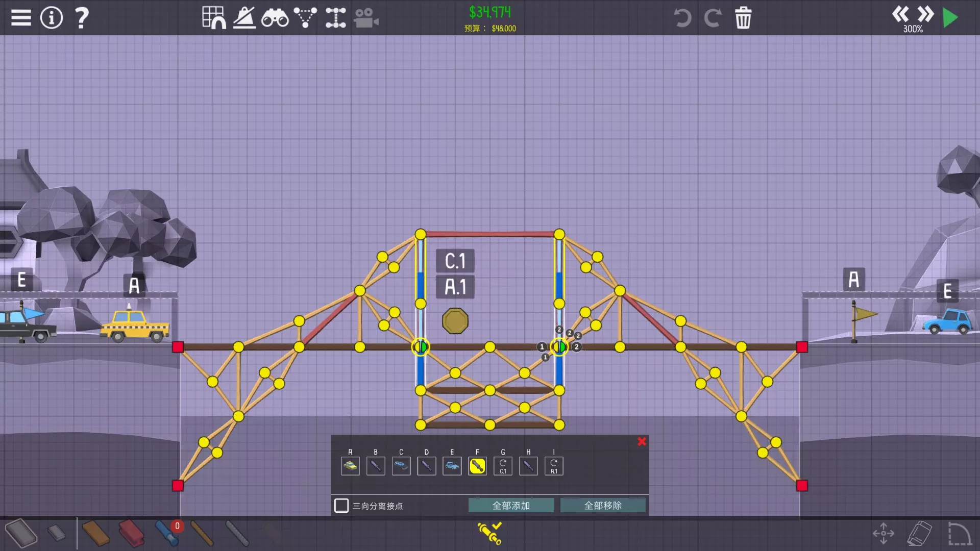The height and width of the screenshot is (551, 980).
Task: Select the red steel material
Action: 131,534
